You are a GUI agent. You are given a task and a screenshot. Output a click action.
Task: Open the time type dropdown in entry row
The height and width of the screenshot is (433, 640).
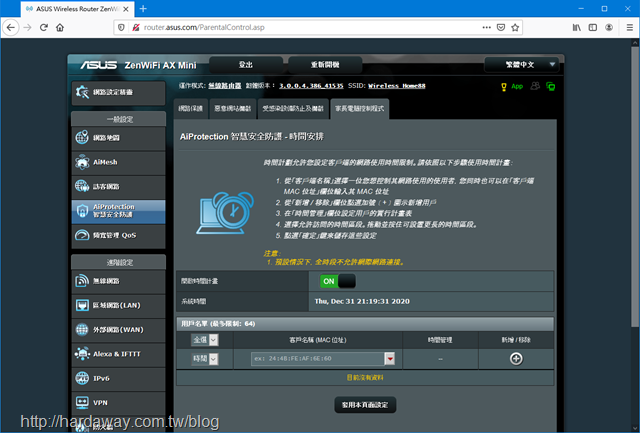point(205,359)
